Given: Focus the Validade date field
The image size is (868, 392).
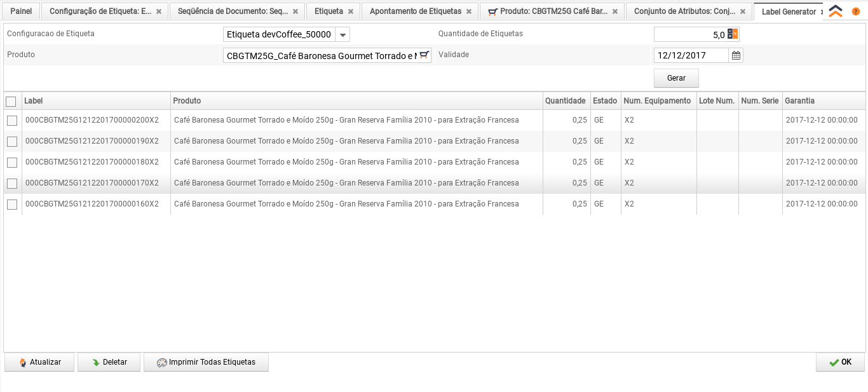Looking at the screenshot, I should coord(691,55).
